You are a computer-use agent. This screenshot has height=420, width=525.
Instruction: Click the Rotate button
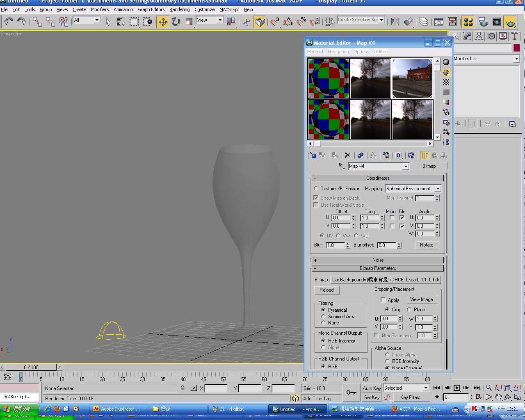coord(427,245)
